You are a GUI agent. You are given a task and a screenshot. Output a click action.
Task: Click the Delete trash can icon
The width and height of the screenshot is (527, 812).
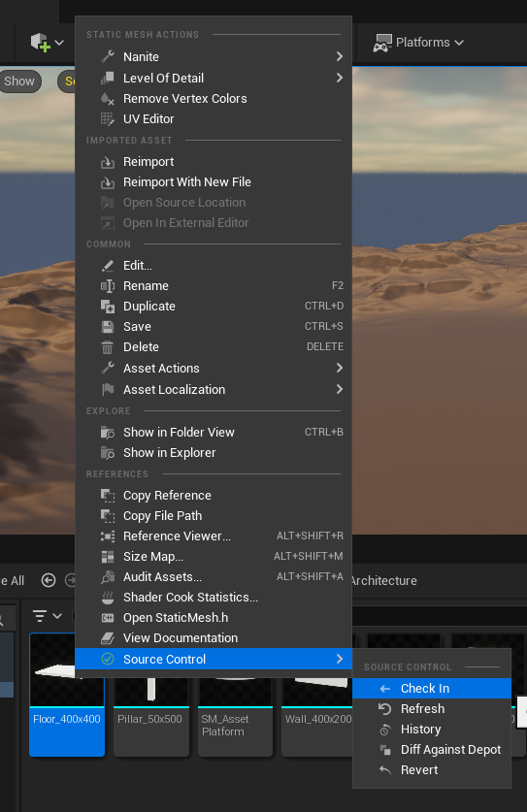(x=108, y=347)
